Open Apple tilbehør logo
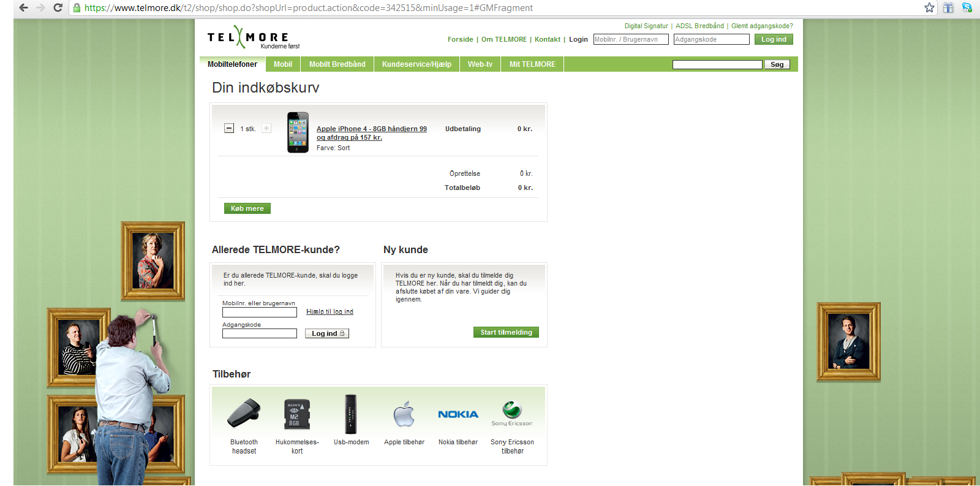This screenshot has width=980, height=486. (x=404, y=414)
